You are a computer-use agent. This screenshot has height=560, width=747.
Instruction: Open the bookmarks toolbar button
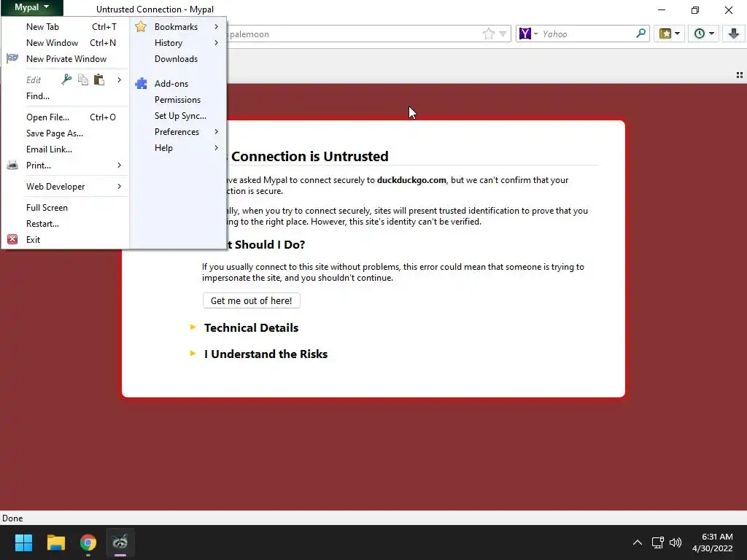pos(670,34)
